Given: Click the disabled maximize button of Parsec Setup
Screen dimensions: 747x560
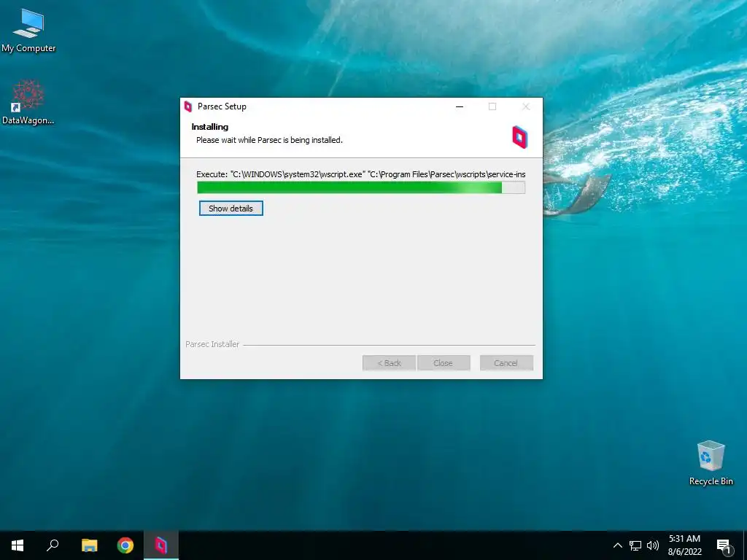Looking at the screenshot, I should (492, 106).
